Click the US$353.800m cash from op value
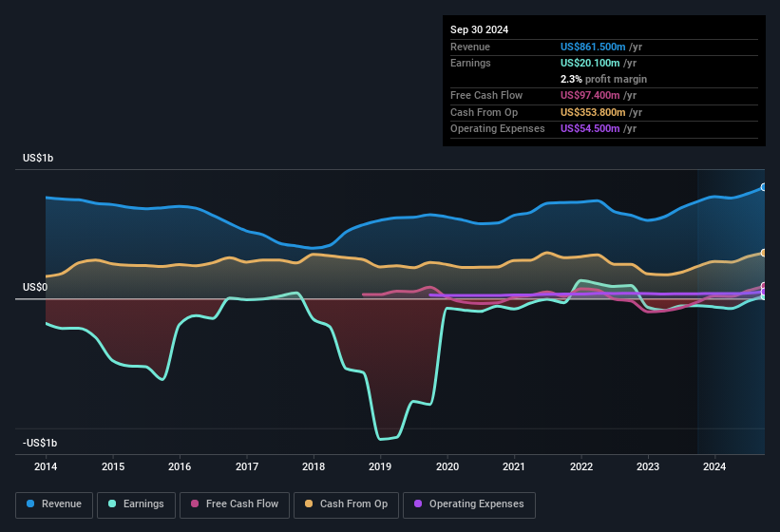 click(593, 112)
